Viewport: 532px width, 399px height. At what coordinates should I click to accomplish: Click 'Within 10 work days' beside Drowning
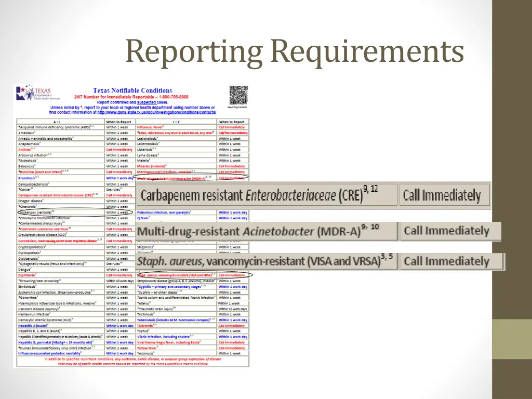pos(120,281)
